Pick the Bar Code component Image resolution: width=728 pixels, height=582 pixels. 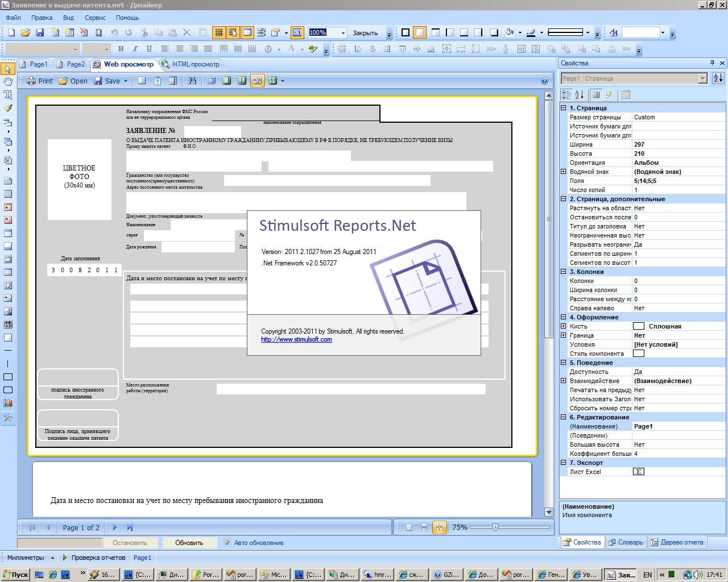[8, 325]
